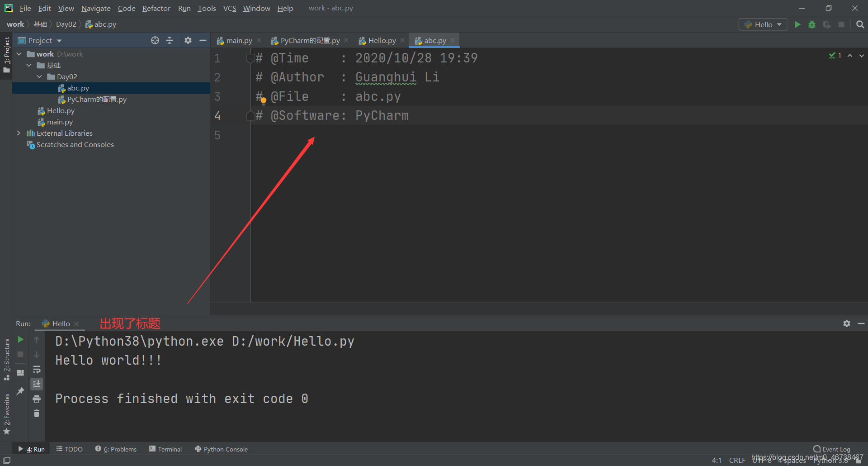Rerun Hello from Run panel play icon
This screenshot has height=466, width=868.
(20, 339)
